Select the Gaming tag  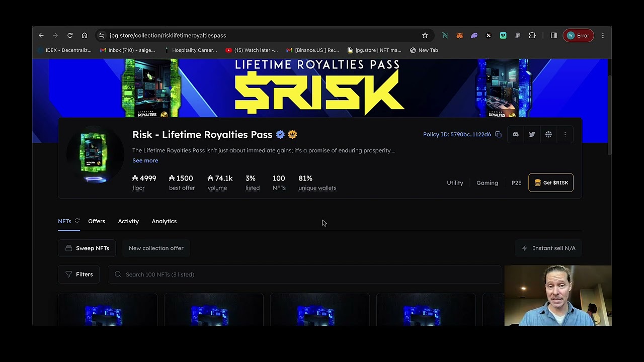(x=487, y=183)
